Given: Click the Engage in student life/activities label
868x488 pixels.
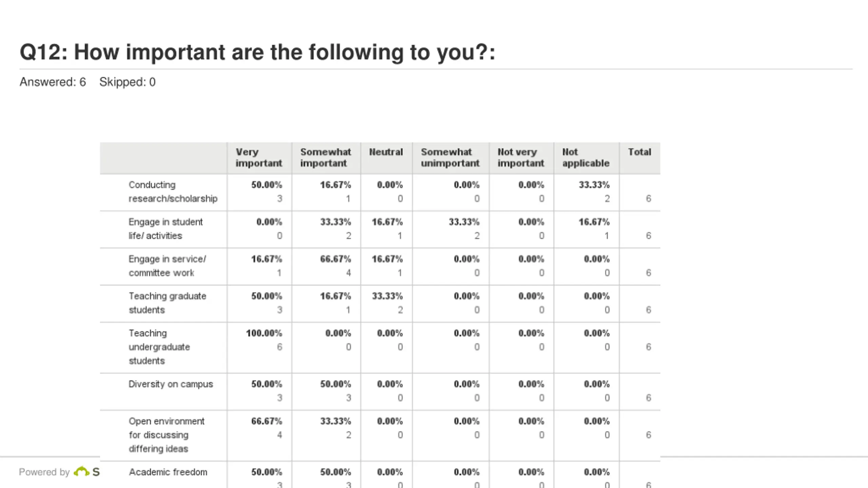Looking at the screenshot, I should coord(165,229).
